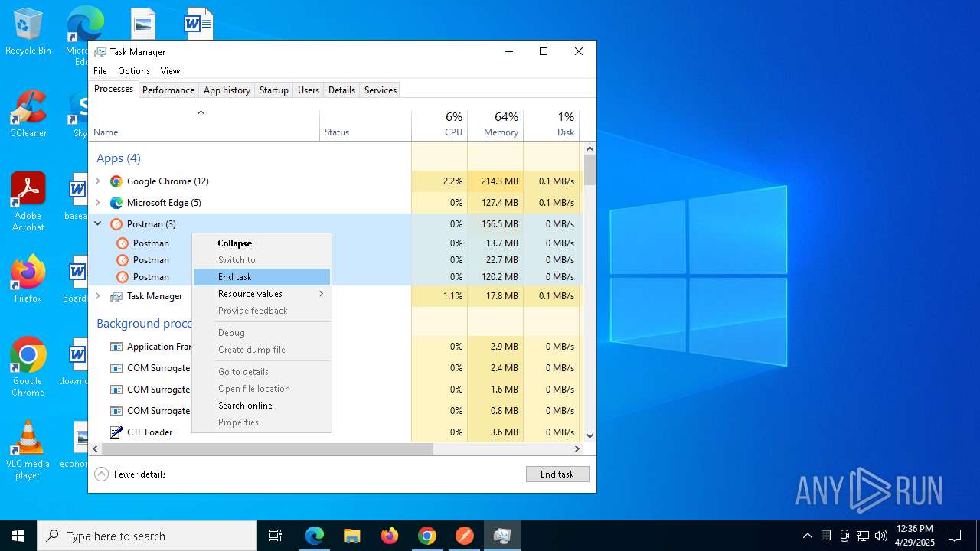
Task: Click the Microsoft Edge process icon
Action: (x=116, y=203)
